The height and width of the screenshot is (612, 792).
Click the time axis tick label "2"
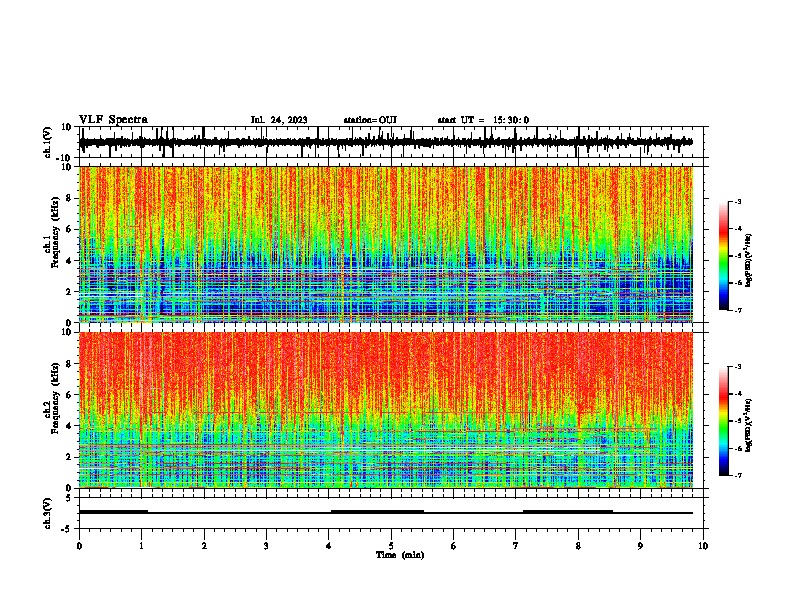tap(204, 546)
